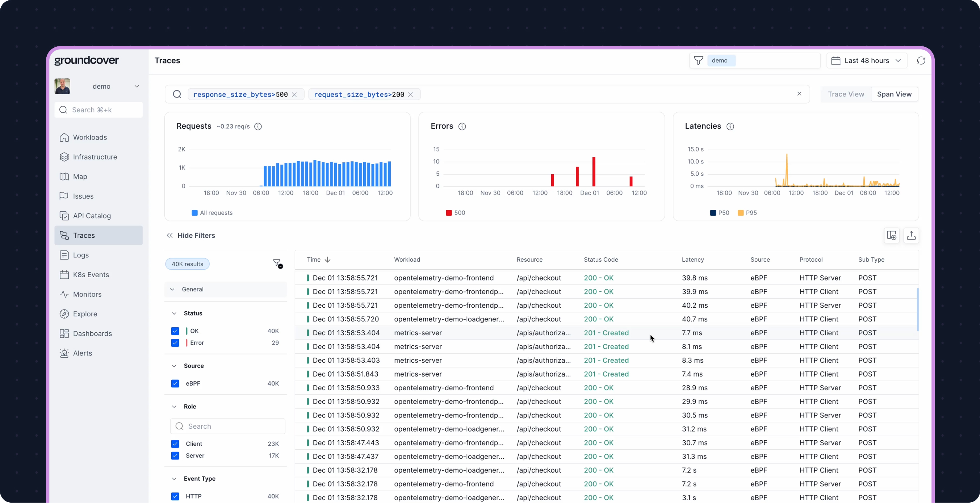Click the clear filters funnel icon
This screenshot has width=980, height=503.
pos(277,263)
